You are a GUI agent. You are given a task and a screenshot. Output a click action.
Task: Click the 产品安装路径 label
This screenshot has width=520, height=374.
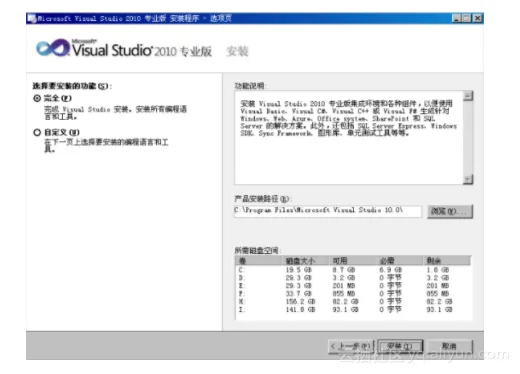(263, 199)
